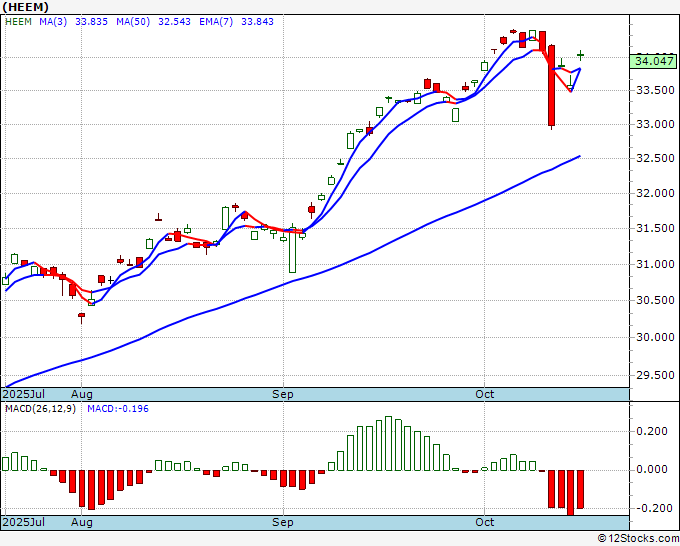Click the MACD:-0.196 value
The width and height of the screenshot is (680, 546).
(118, 409)
